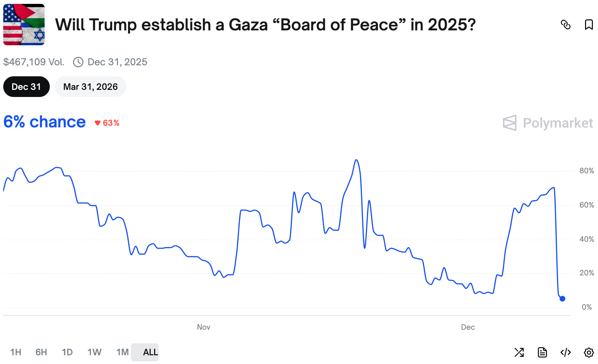Set chart range to 1M
Screen dimensions: 598x364
(x=122, y=352)
